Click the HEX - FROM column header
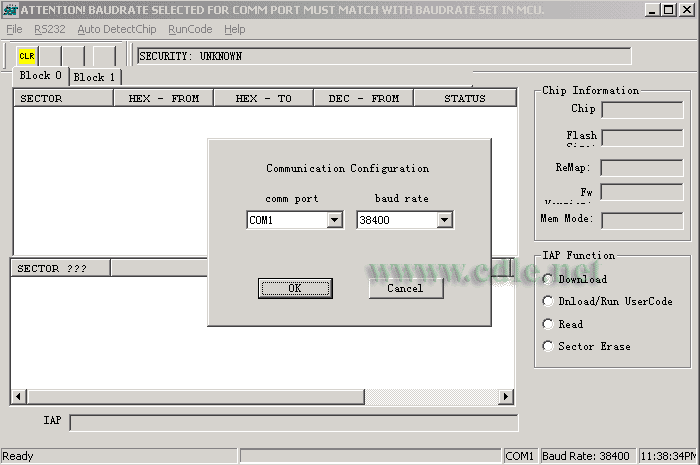 coord(164,98)
